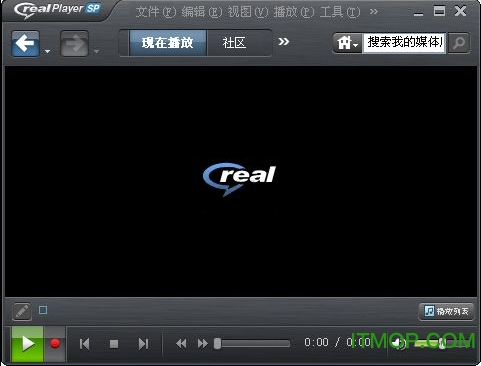Open the 编辑(E) menu
The height and width of the screenshot is (366, 481).
click(202, 12)
